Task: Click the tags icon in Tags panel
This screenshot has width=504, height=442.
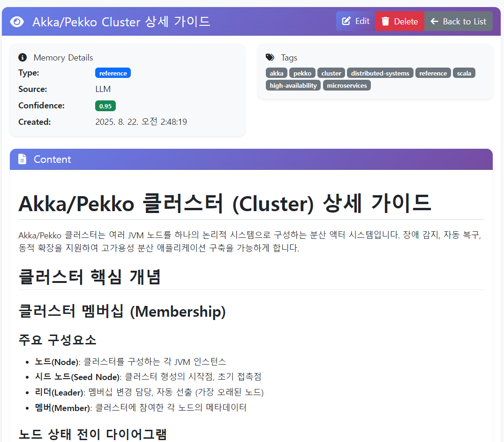Action: tap(270, 57)
